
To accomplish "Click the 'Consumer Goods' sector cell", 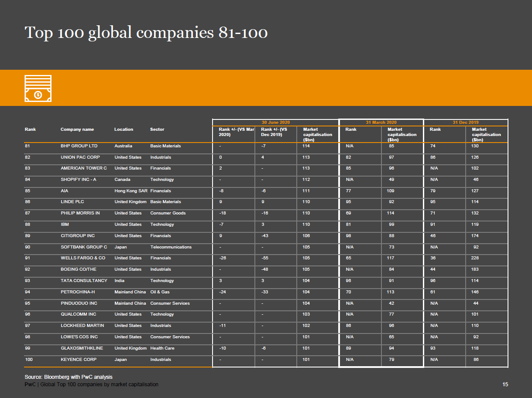I will coord(168,213).
